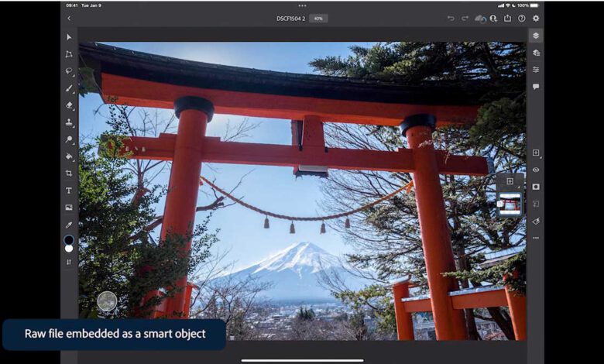Go back using the top-left arrow
This screenshot has width=604, height=364.
[x=69, y=18]
